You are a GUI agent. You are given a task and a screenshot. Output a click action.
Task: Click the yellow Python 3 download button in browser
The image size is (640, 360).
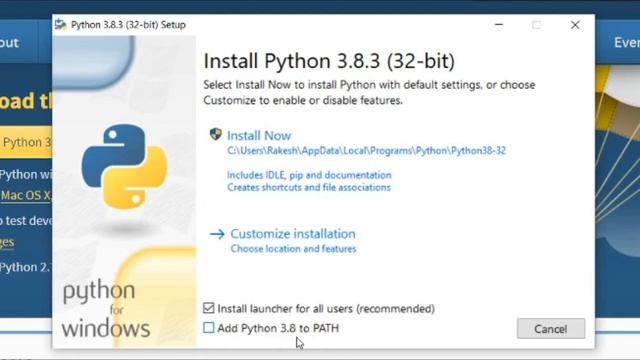(26, 142)
